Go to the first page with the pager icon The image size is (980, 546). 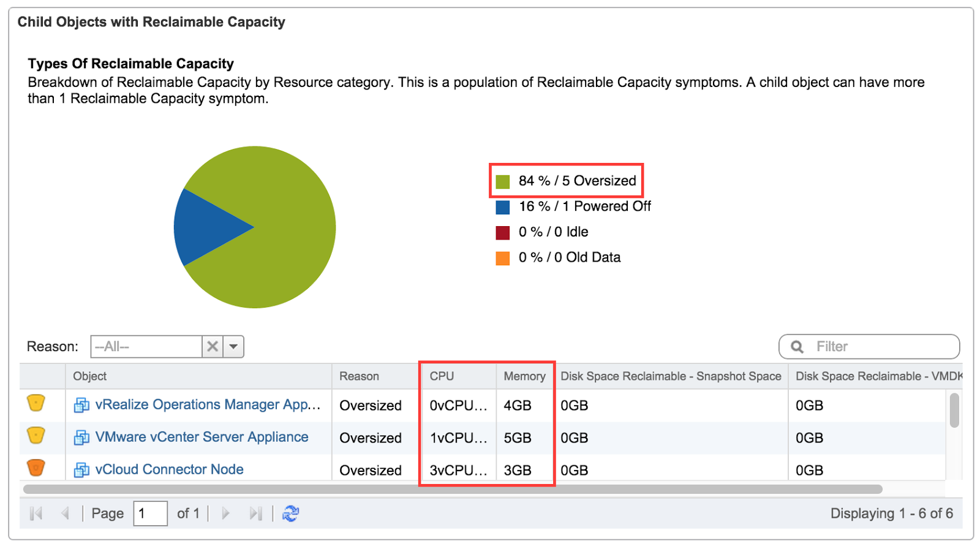pyautogui.click(x=36, y=514)
